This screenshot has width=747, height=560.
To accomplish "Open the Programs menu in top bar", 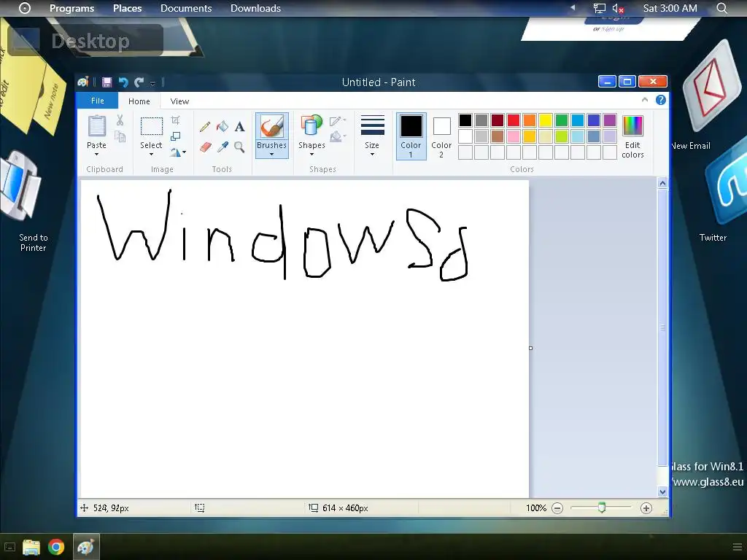I will [72, 8].
